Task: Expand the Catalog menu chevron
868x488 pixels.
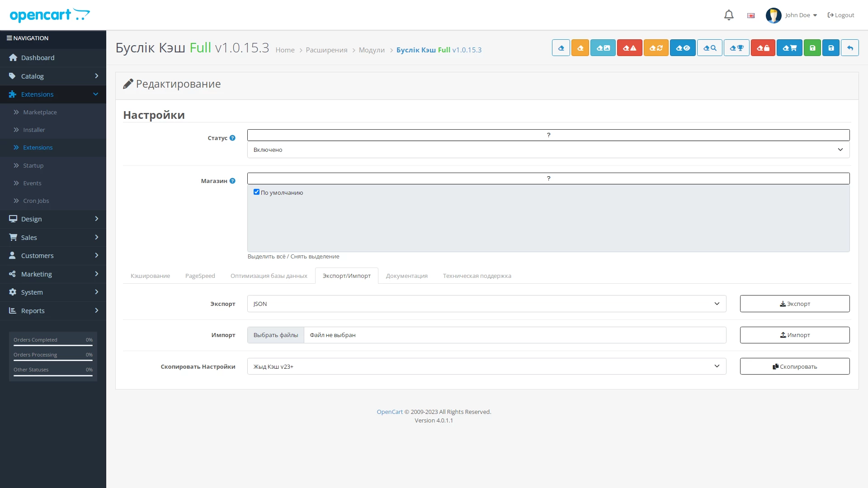Action: coord(96,76)
